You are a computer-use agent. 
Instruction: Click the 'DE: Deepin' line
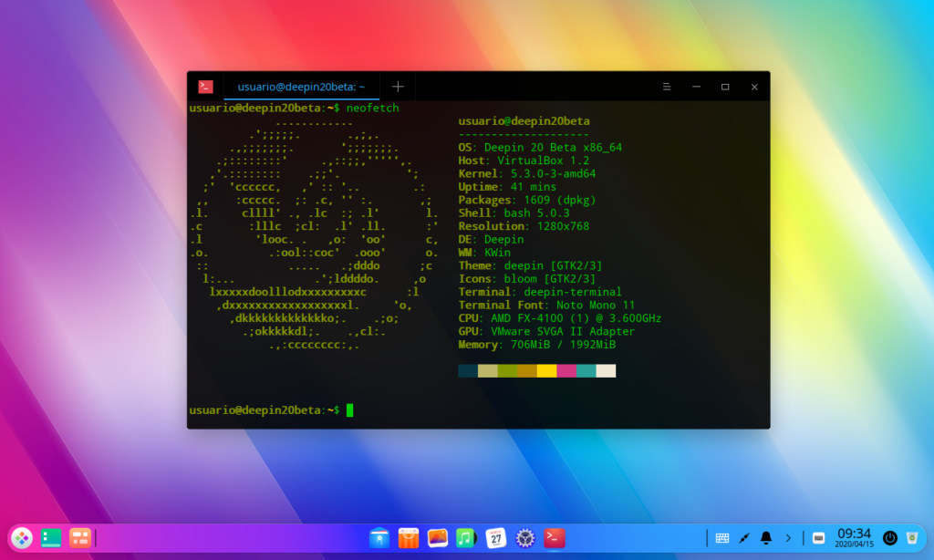(491, 239)
